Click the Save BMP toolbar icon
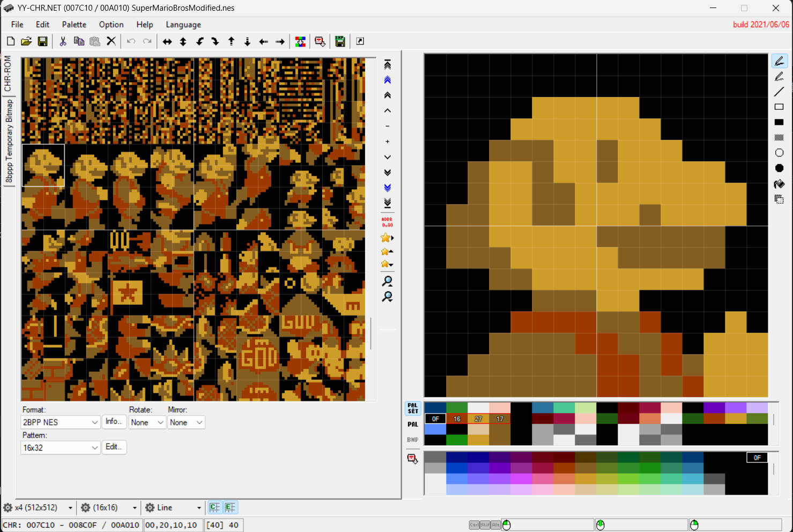 point(340,41)
